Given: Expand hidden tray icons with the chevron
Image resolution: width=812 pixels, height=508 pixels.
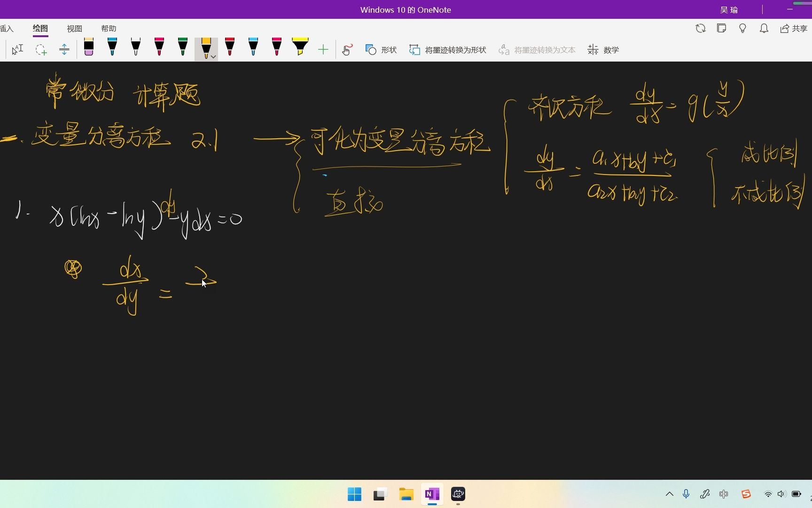Looking at the screenshot, I should point(669,494).
